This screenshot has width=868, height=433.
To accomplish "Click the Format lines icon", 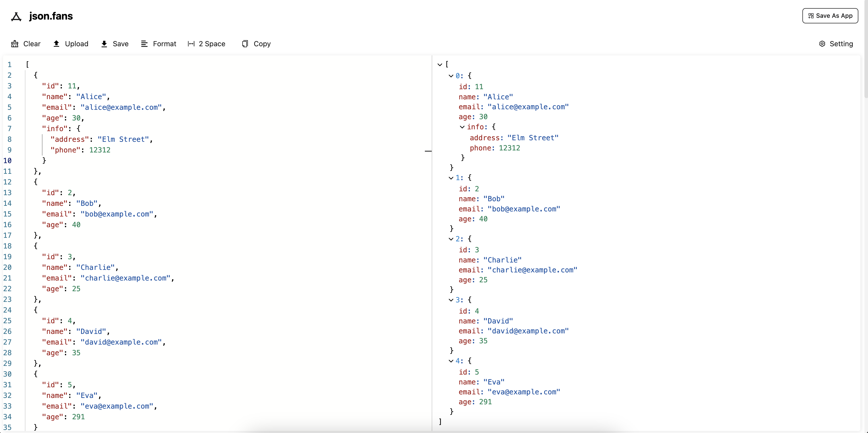I will click(x=144, y=44).
